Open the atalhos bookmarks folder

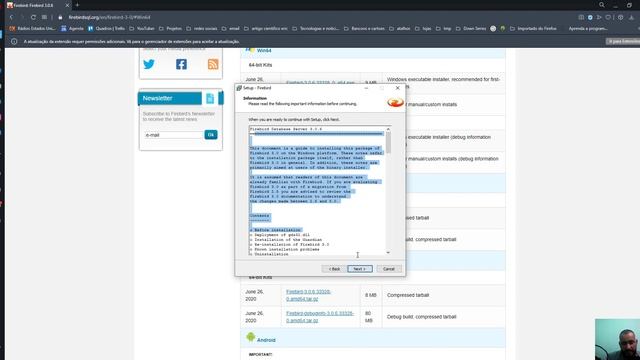[400, 29]
